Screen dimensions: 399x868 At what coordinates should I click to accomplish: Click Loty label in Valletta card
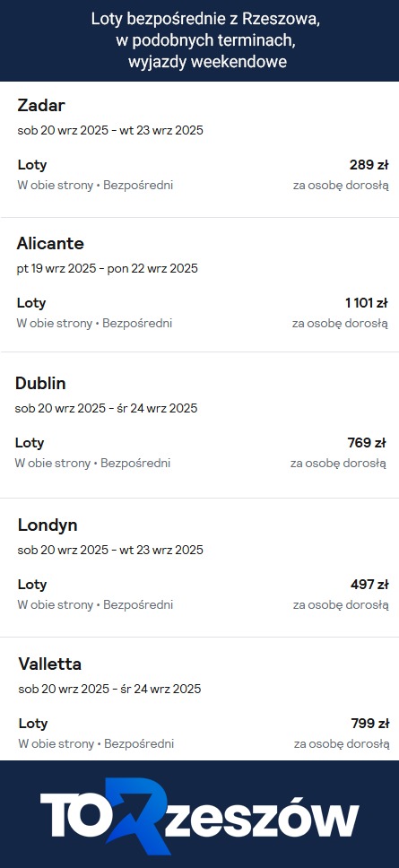(33, 724)
